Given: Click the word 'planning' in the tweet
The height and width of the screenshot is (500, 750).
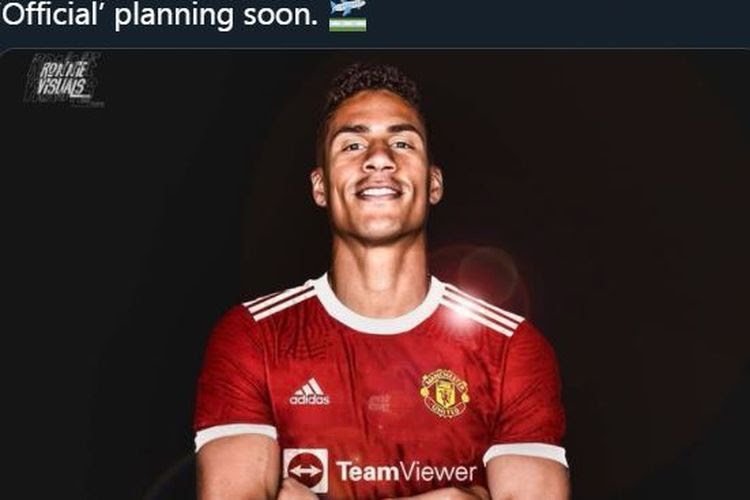Looking at the screenshot, I should (173, 15).
